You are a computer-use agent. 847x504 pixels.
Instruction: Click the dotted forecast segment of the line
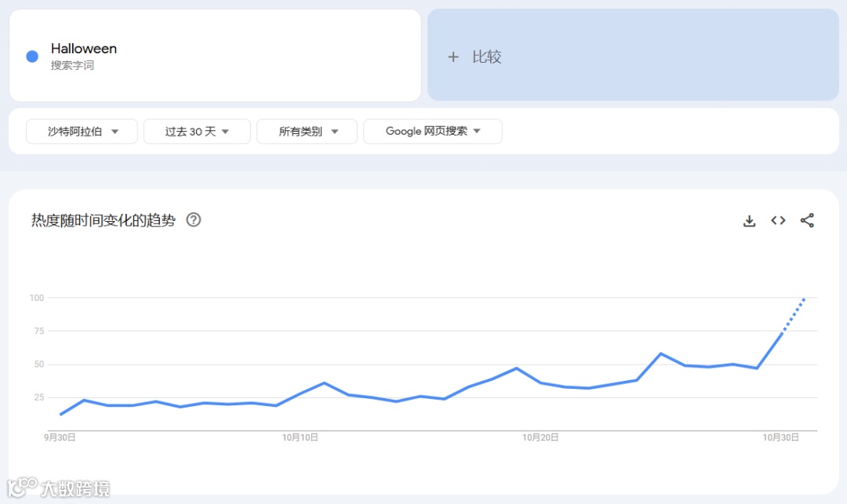pyautogui.click(x=794, y=316)
